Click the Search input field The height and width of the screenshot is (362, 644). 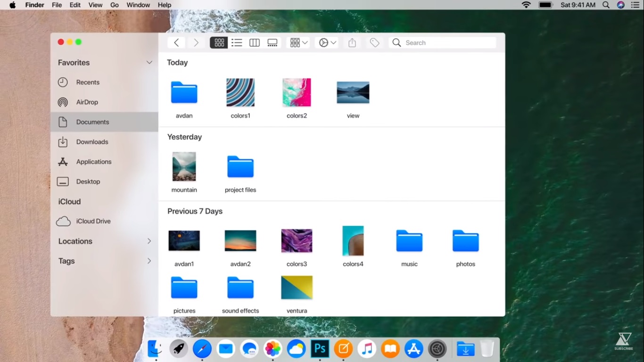coord(448,43)
